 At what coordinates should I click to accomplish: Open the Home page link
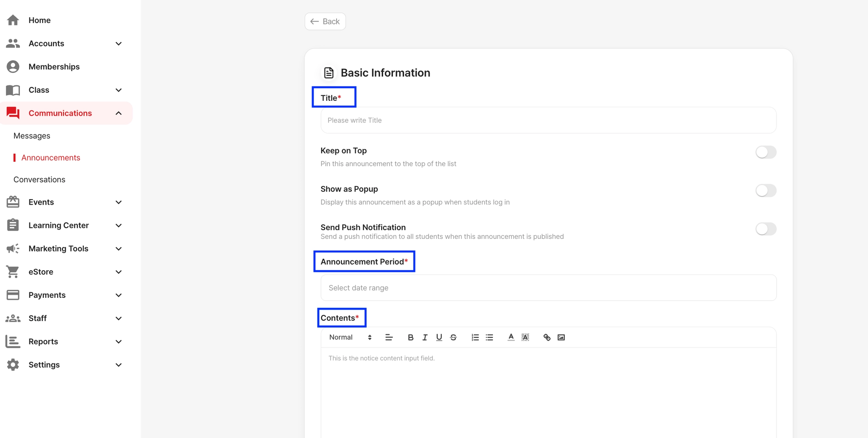coord(39,20)
